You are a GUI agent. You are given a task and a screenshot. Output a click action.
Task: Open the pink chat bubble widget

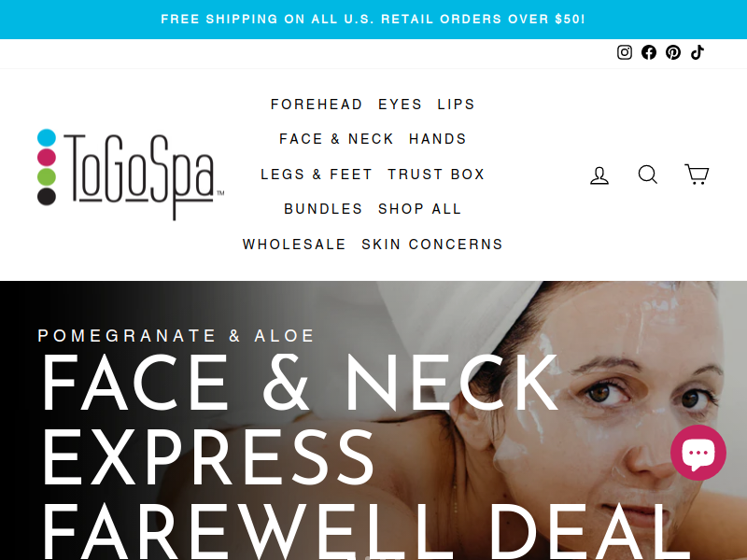pos(698,453)
